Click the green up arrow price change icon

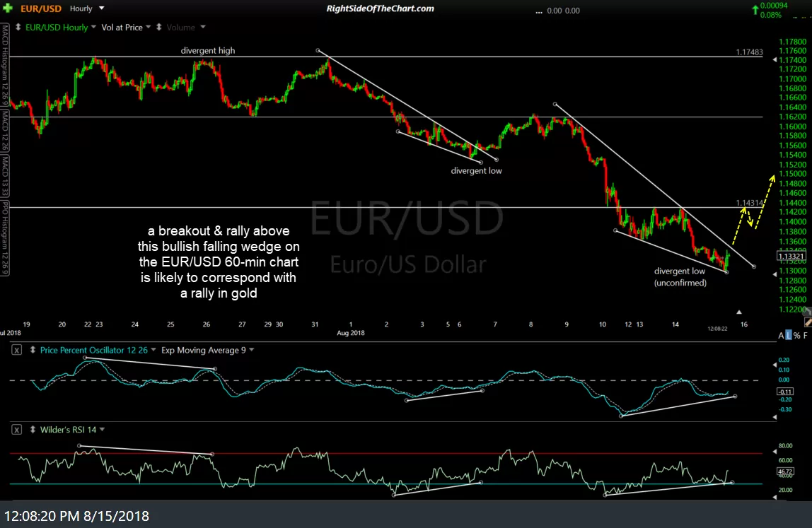[x=755, y=9]
